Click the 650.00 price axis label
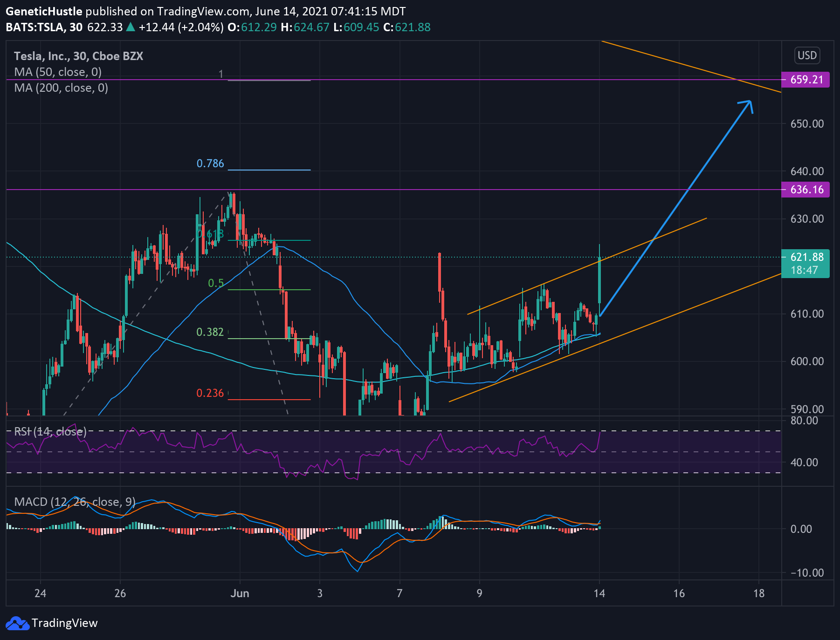840x640 pixels. (807, 124)
